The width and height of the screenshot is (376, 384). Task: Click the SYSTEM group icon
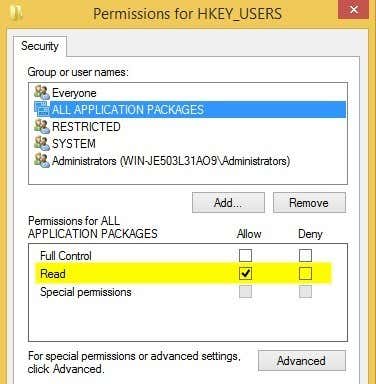coord(42,143)
